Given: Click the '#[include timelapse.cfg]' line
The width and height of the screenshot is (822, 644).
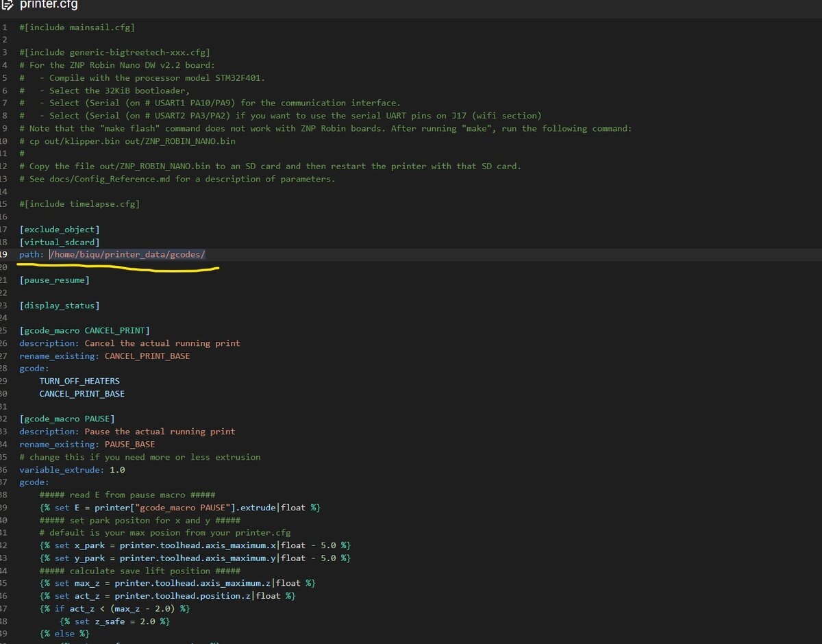Looking at the screenshot, I should click(x=79, y=204).
